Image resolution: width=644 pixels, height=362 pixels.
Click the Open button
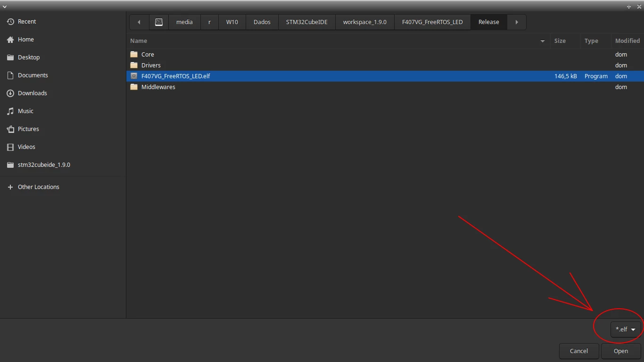click(x=621, y=351)
